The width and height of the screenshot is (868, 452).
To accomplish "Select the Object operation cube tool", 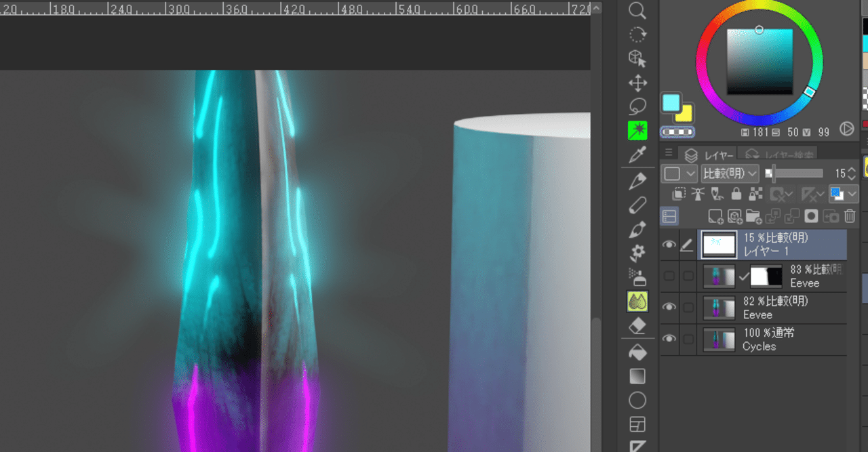I will (x=637, y=58).
